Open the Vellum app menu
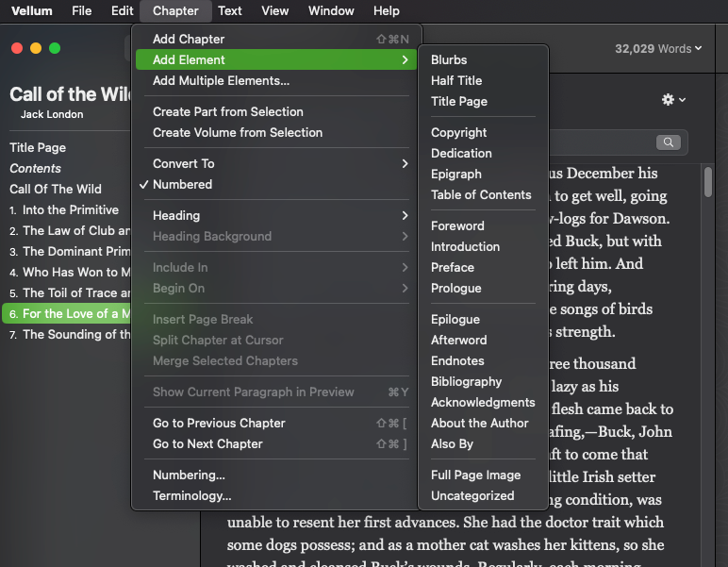This screenshot has height=567, width=728. 31,10
